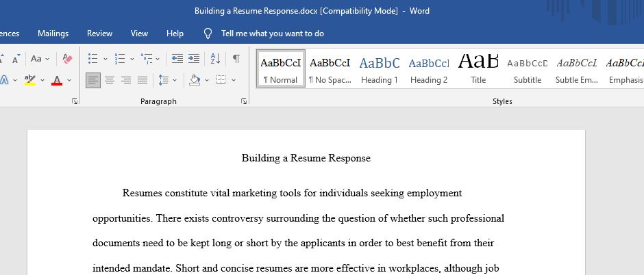Viewport: 644px width, 275px height.
Task: Apply the Subtitle style
Action: pyautogui.click(x=528, y=68)
